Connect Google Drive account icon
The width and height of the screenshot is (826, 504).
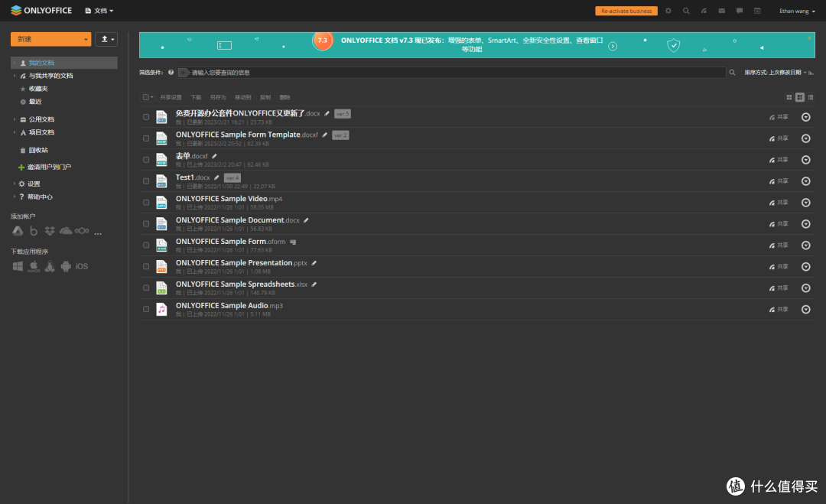click(18, 231)
